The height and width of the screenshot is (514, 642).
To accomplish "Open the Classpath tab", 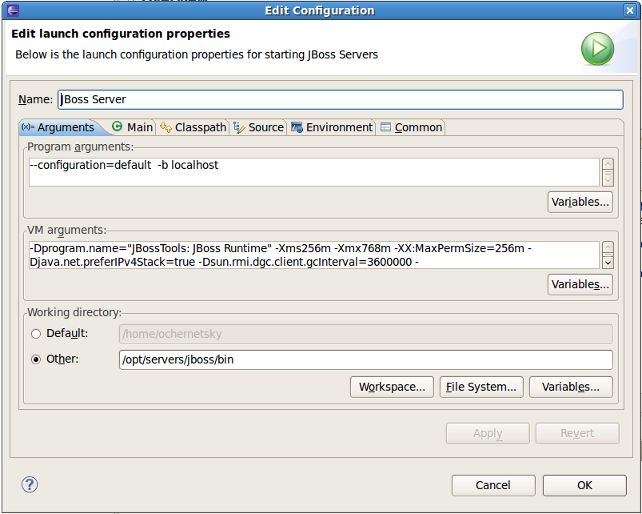I will click(193, 127).
